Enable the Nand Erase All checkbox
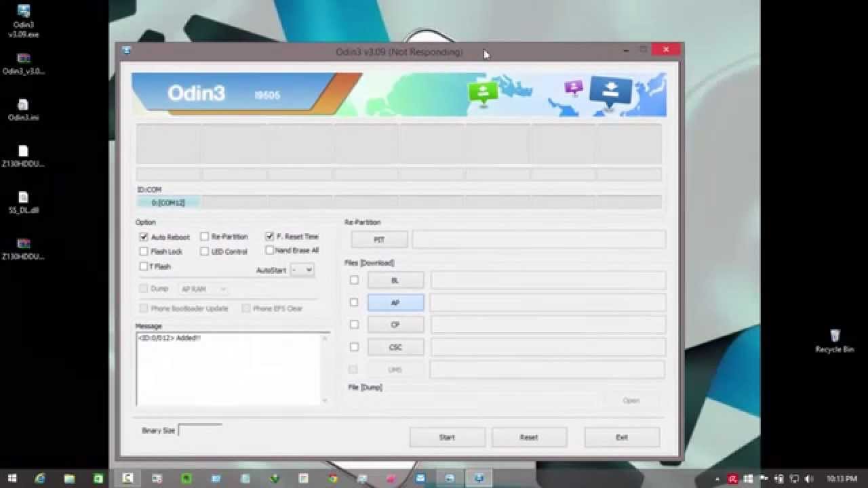This screenshot has height=488, width=868. pos(270,250)
